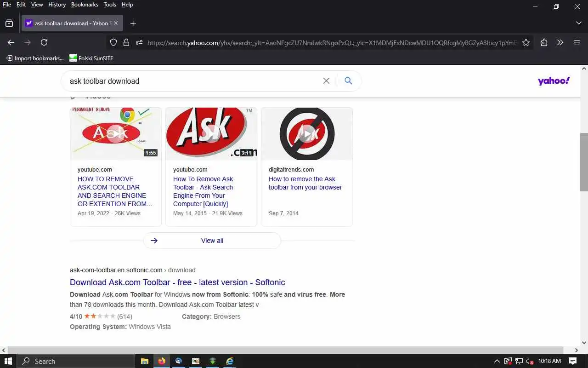Click the site permissions icon
The image size is (588, 368).
(x=139, y=42)
